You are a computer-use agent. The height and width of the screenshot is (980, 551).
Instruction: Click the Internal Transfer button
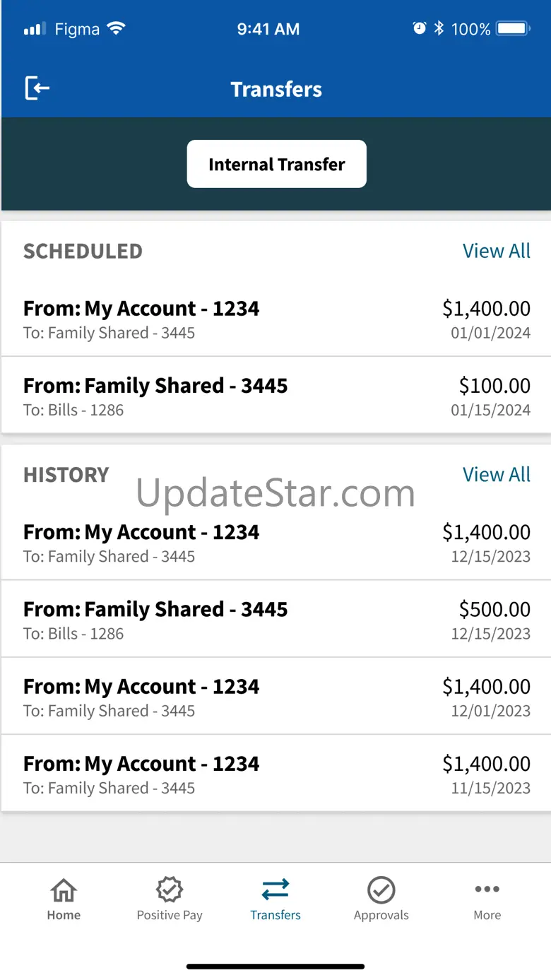coord(276,164)
